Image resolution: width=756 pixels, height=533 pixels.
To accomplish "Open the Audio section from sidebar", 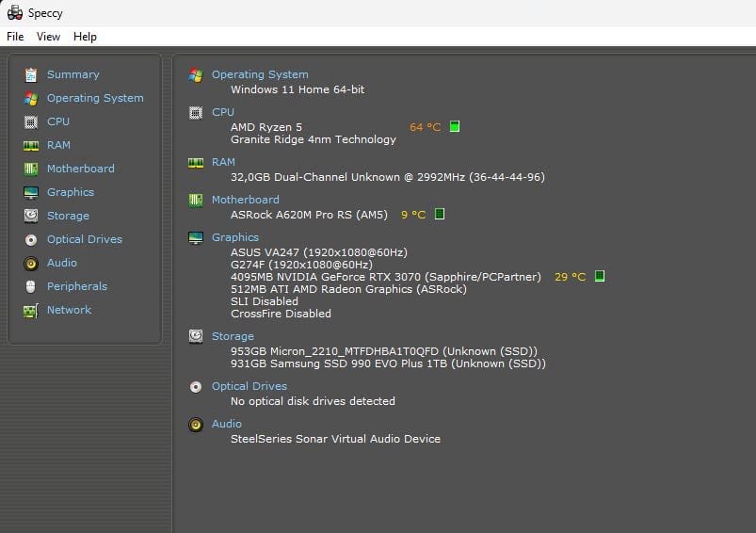I will (x=62, y=263).
